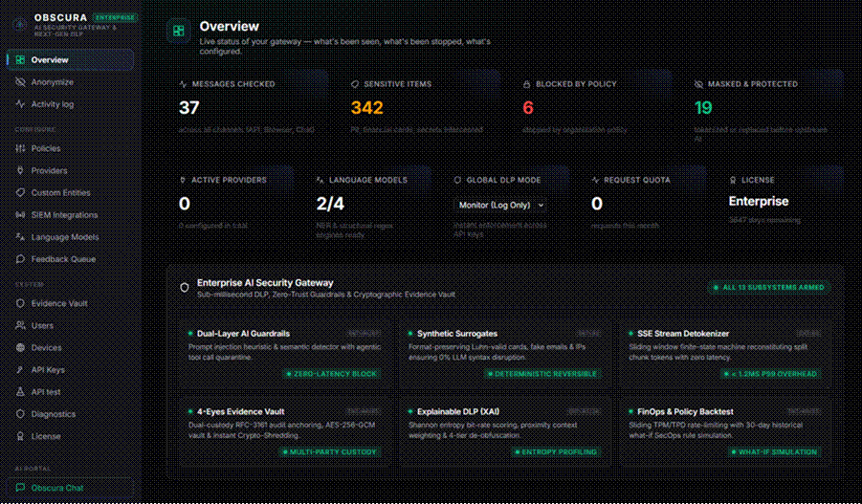Click the Blocked by Policy value 6

click(528, 108)
